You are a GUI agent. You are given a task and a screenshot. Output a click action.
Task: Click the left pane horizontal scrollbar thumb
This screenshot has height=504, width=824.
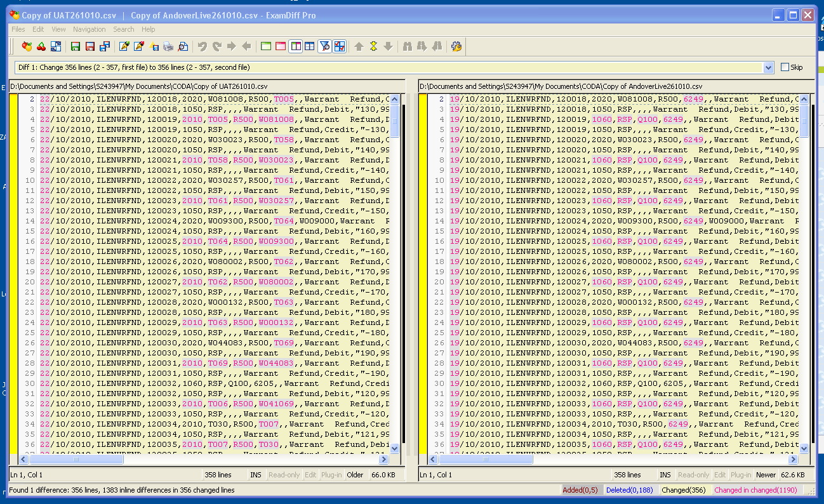76,459
